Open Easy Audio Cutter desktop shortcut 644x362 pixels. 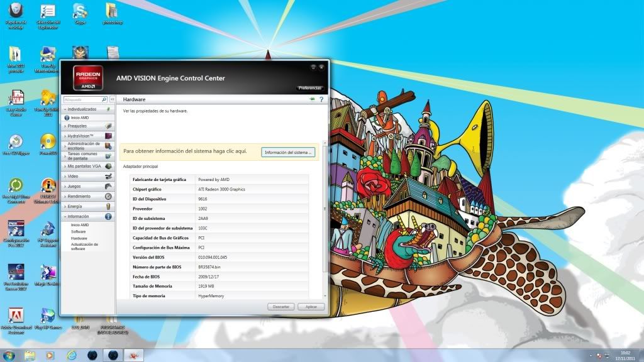(16, 104)
